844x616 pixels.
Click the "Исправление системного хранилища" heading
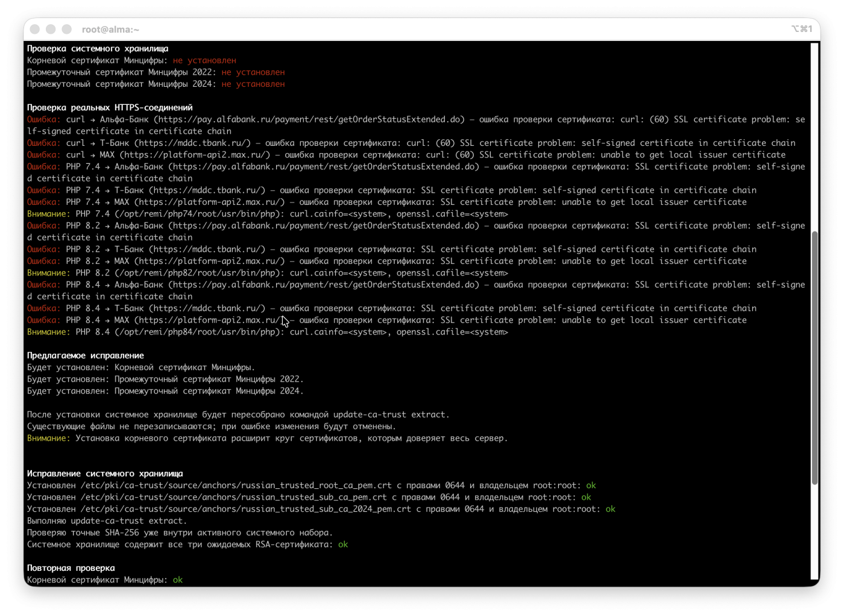pos(105,474)
